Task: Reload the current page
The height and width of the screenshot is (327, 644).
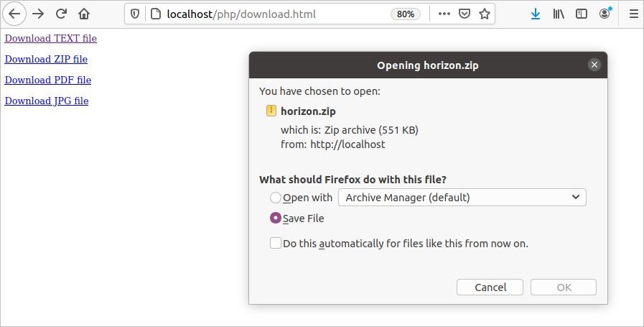Action: point(61,14)
